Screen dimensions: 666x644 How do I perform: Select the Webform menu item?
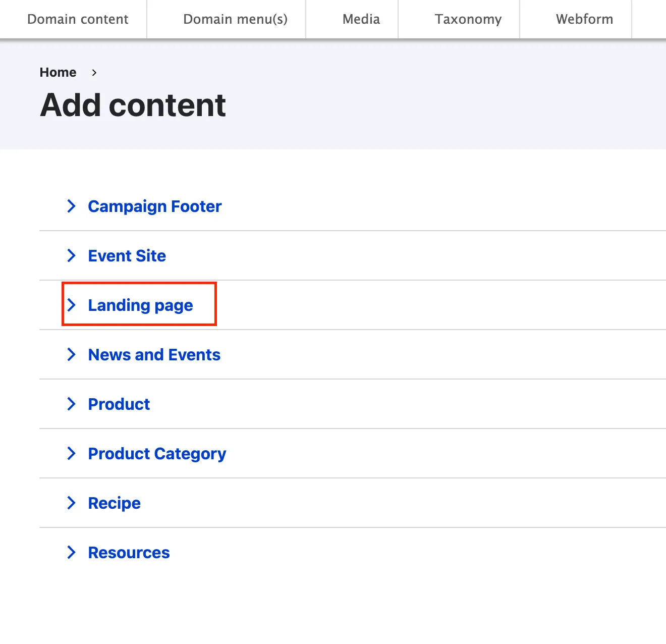point(584,19)
